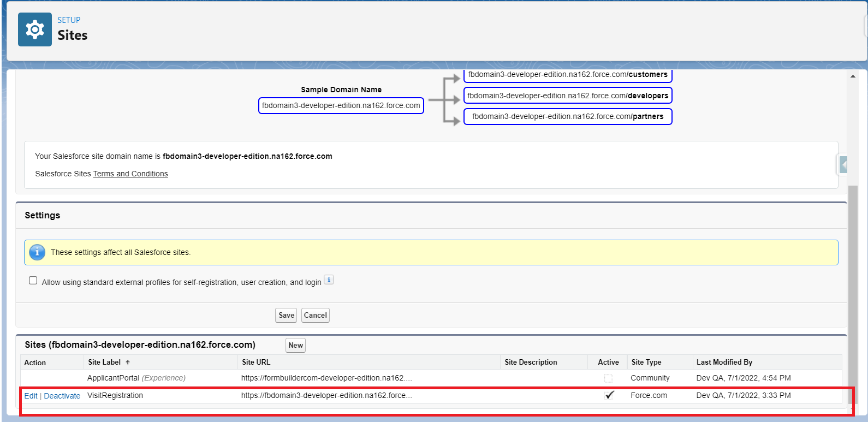
Task: Click the small info icon beside external profiles option
Action: pos(329,280)
